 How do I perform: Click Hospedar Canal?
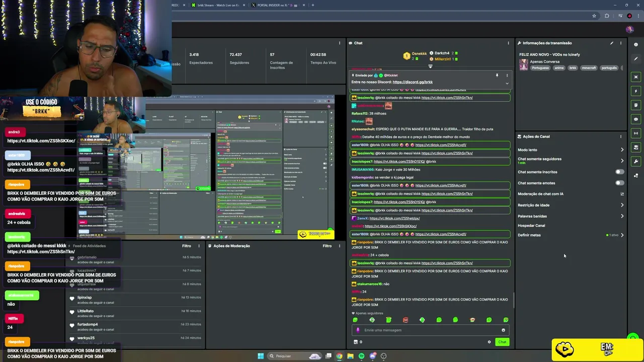[x=531, y=226]
